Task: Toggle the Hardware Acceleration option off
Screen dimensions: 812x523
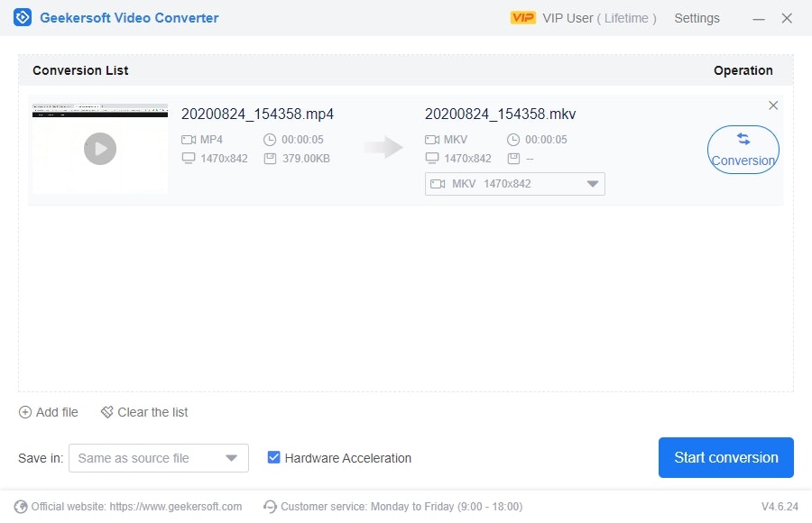Action: pyautogui.click(x=273, y=457)
